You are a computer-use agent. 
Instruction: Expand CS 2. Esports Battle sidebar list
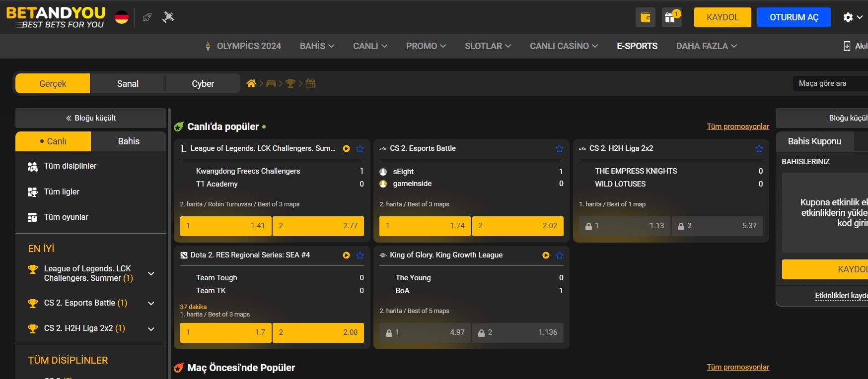pos(151,303)
